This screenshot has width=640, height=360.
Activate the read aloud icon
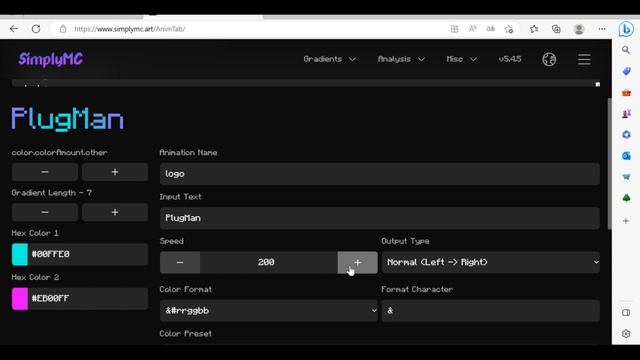[x=473, y=29]
